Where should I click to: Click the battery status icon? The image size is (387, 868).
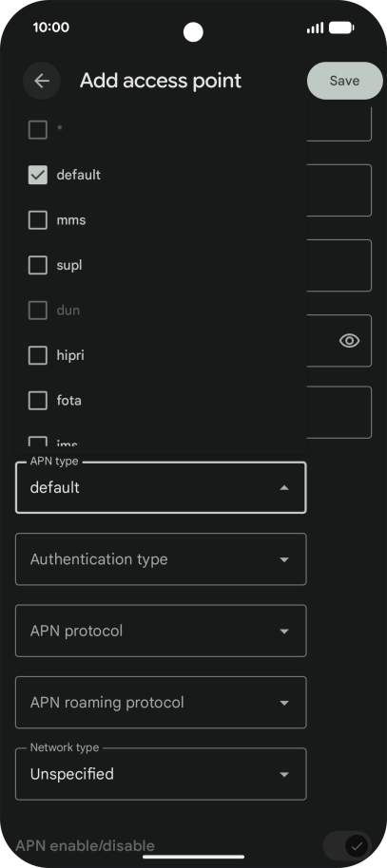341,28
